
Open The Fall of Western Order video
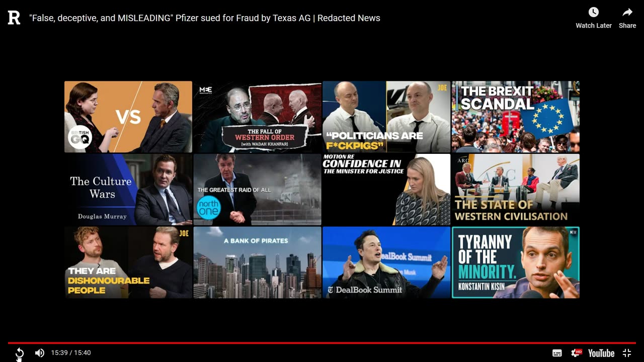(257, 117)
